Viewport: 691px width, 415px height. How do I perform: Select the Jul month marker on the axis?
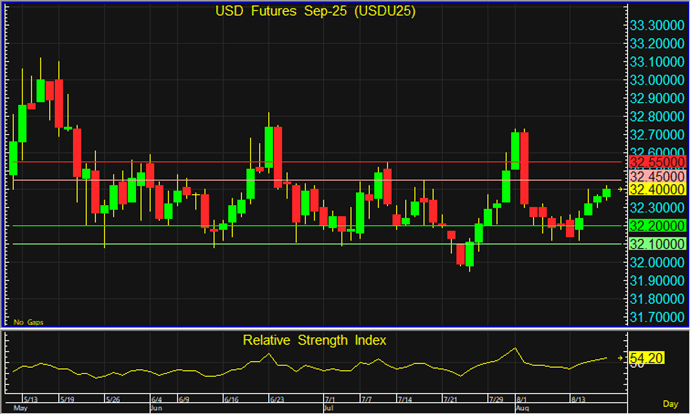point(330,409)
